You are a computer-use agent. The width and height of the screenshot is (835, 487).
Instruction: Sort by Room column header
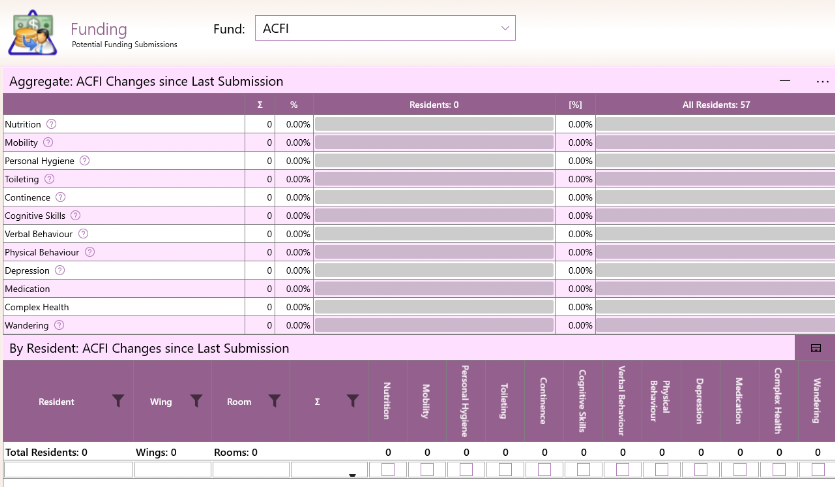pyautogui.click(x=239, y=402)
